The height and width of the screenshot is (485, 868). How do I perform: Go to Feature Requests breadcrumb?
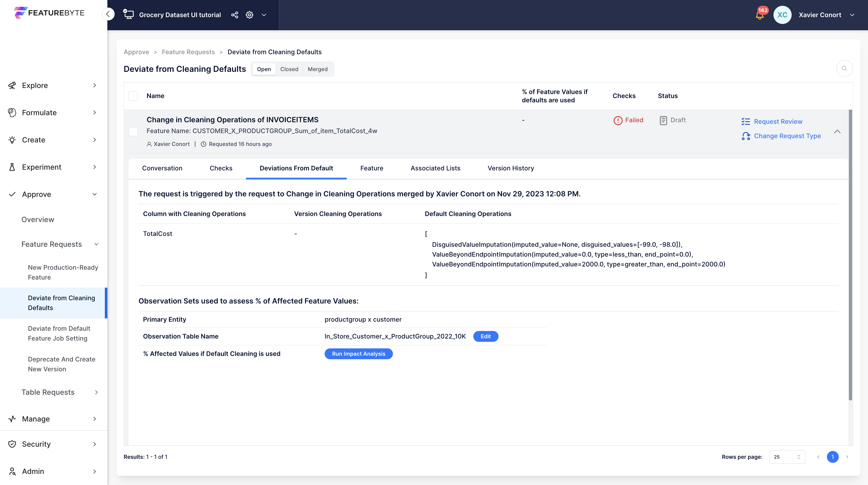188,52
